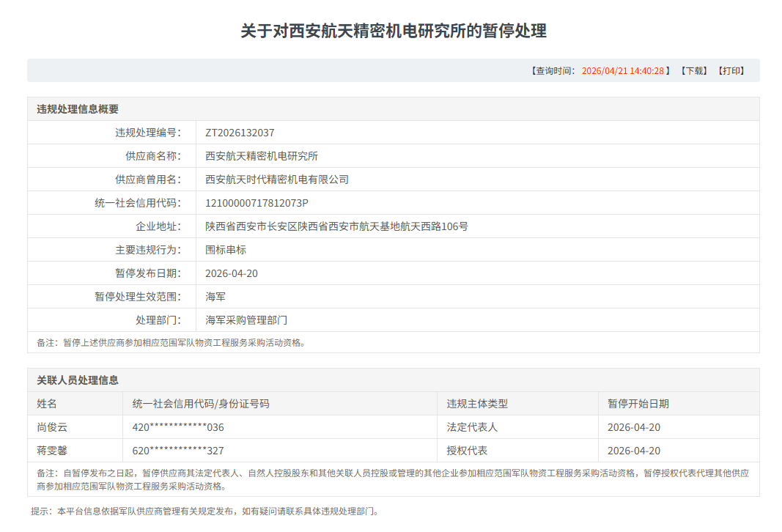Click the violation behavior value 围标串标

click(x=226, y=250)
